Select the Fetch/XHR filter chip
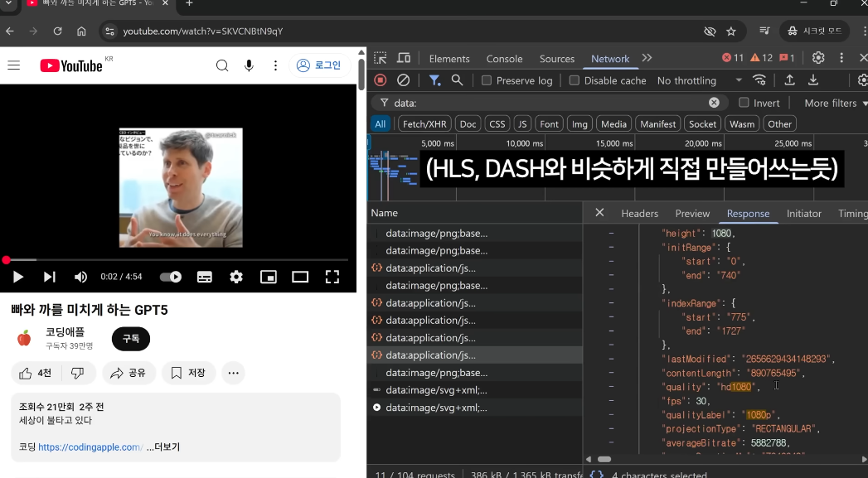Screen dimensions: 868x478 tap(424, 124)
